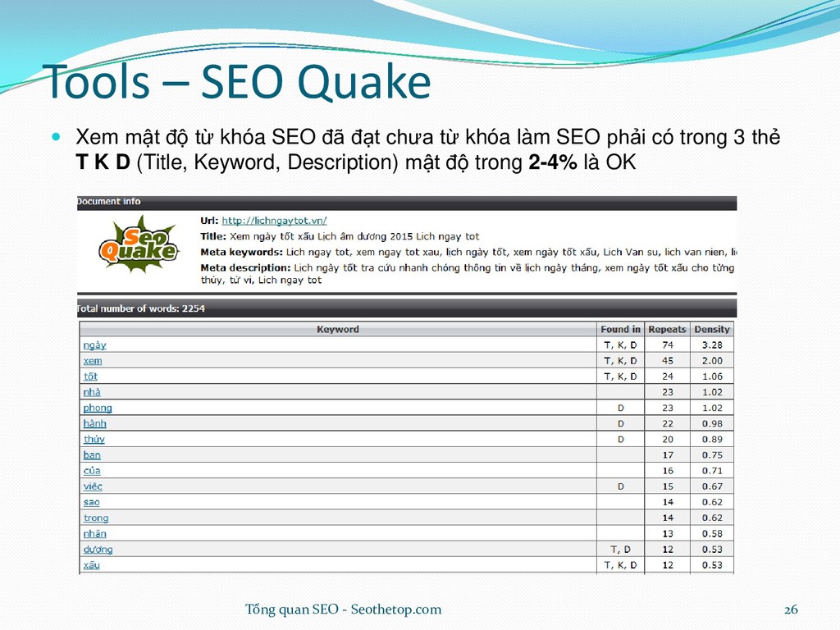The image size is (840, 630).
Task: Select repeats value 24
Action: click(x=668, y=376)
